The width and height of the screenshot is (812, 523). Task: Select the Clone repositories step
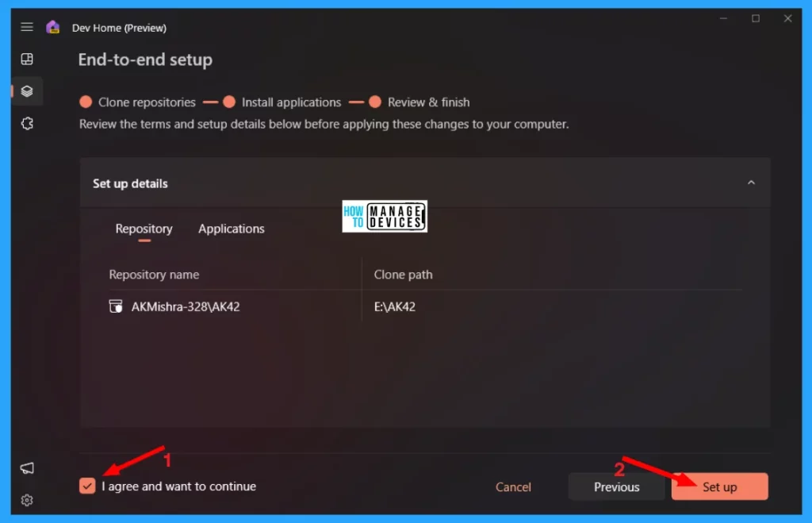137,102
